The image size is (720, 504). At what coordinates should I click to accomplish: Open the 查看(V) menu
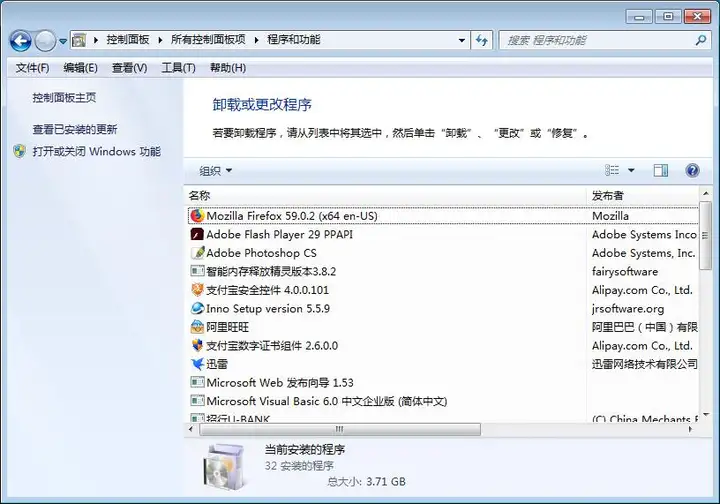point(129,68)
